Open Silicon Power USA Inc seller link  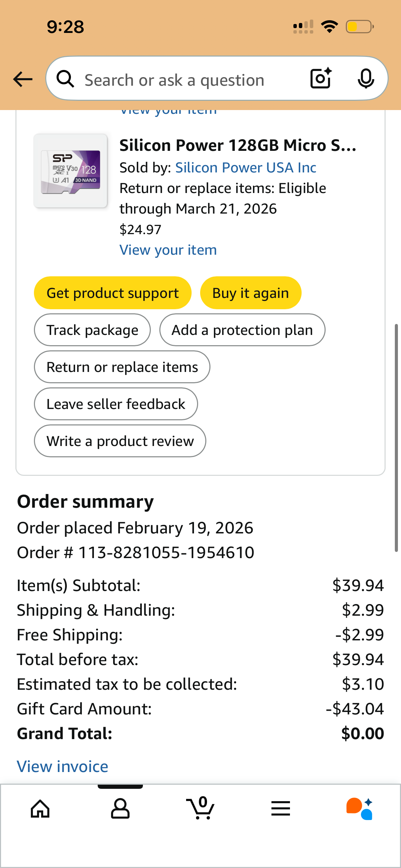245,168
